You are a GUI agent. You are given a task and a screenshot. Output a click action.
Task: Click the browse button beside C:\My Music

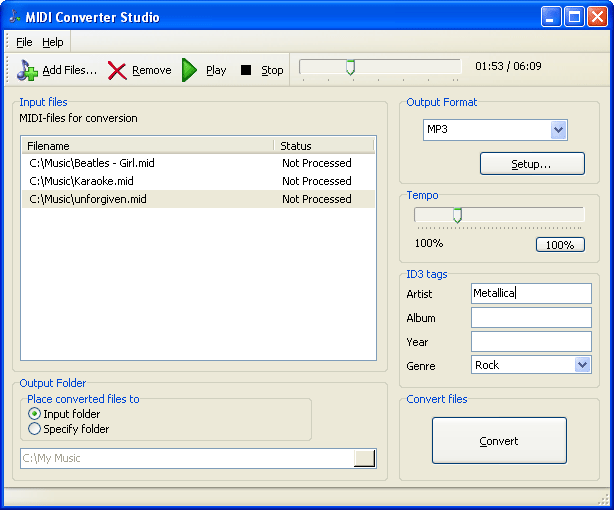point(365,458)
